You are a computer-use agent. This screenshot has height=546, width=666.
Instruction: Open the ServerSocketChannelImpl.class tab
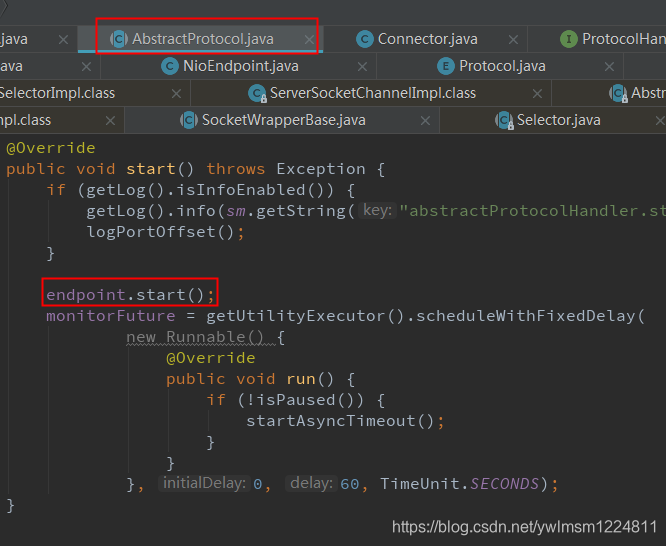pyautogui.click(x=373, y=93)
